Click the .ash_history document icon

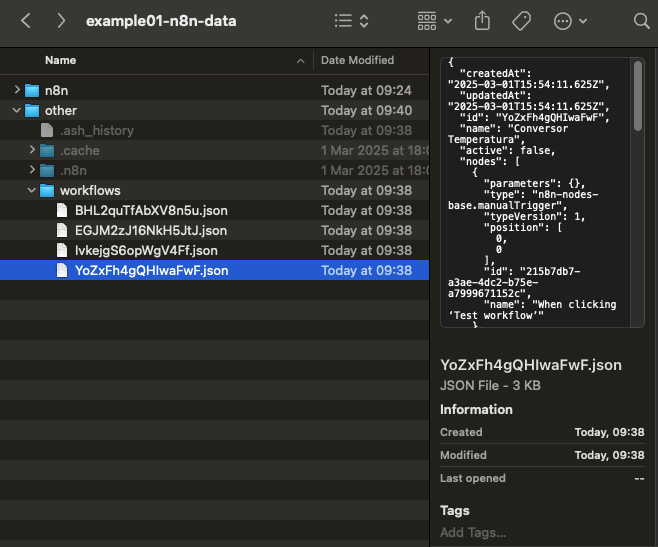click(x=47, y=130)
